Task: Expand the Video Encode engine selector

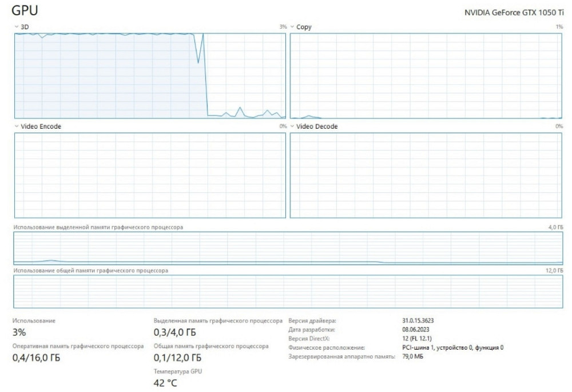Action: point(37,126)
